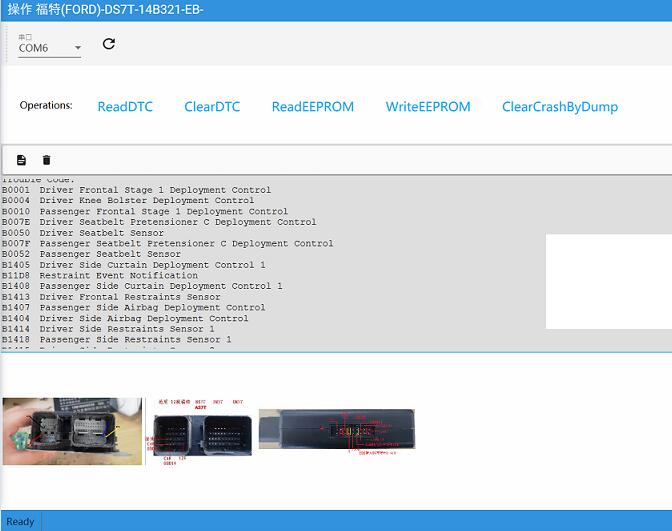Viewport: 672px width, 531px height.
Task: Click the trash icon to clear the log
Action: pos(46,160)
